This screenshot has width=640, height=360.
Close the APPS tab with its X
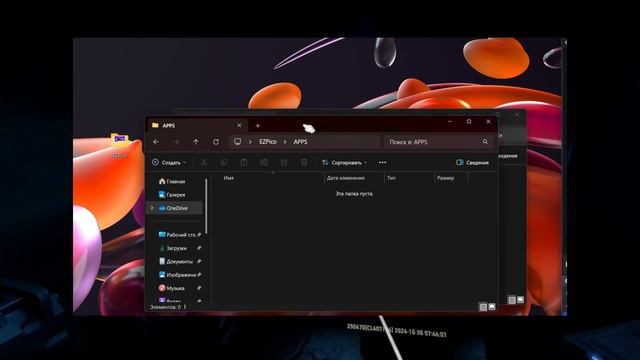[x=239, y=125]
